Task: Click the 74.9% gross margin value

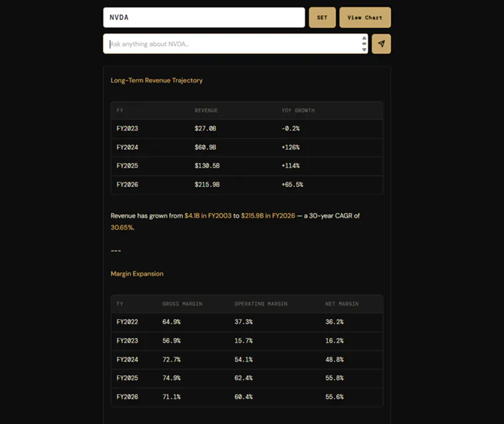Action: coord(172,378)
